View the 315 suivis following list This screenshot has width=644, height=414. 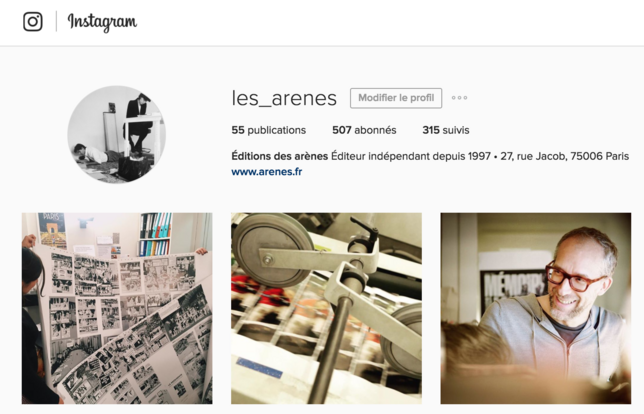[446, 130]
